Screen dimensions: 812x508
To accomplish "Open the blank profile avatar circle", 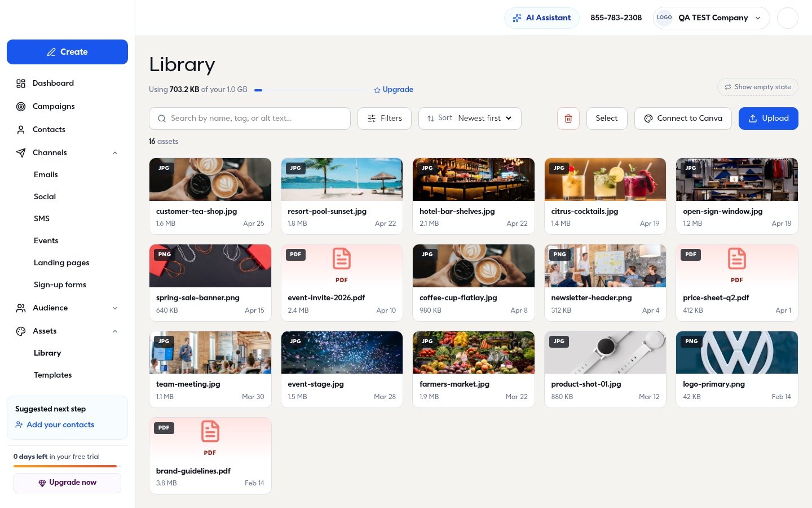I will point(788,18).
